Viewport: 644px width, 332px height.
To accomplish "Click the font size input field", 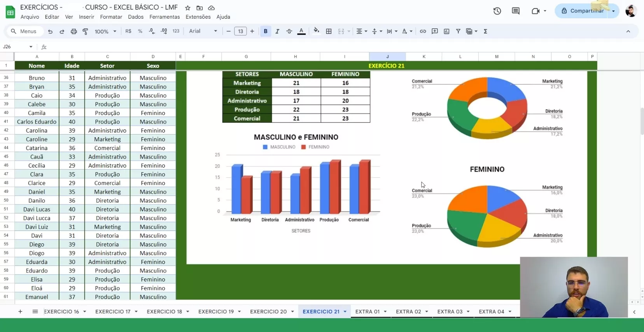I will pyautogui.click(x=240, y=31).
